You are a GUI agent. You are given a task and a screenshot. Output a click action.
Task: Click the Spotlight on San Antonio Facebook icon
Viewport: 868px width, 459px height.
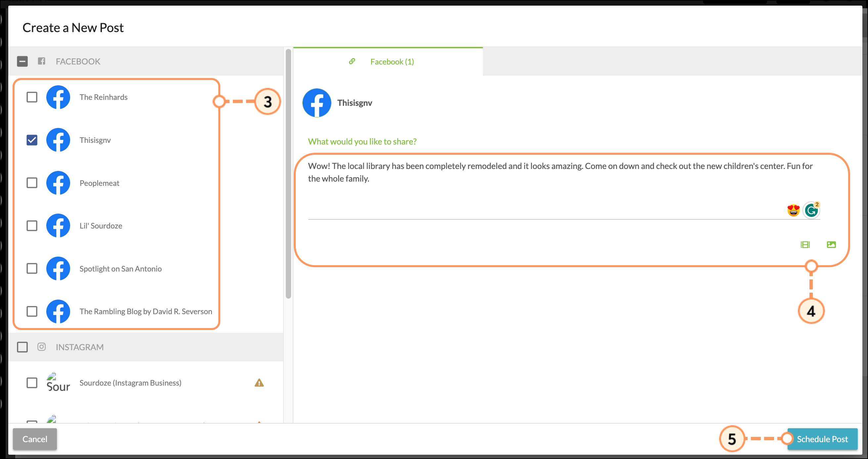(58, 269)
